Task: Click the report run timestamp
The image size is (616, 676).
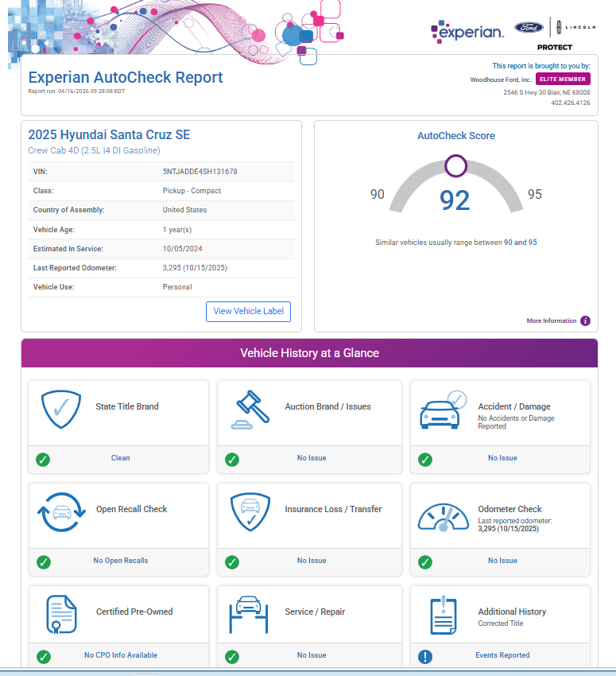Action: click(76, 91)
